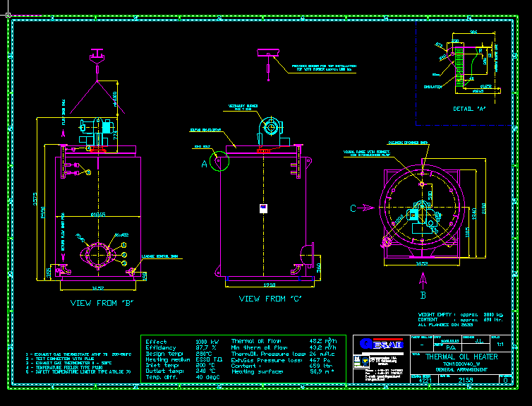Viewport: 532px width, 406px height.
Task: Select the burner blower in view C
Action: [x=270, y=129]
